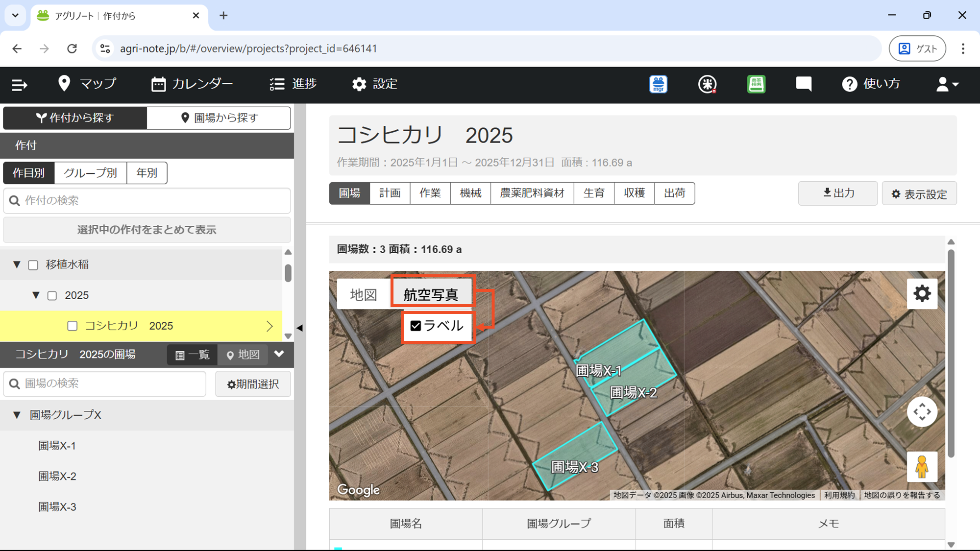
Task: Collapse the 圃場グループX tree group
Action: click(x=17, y=415)
